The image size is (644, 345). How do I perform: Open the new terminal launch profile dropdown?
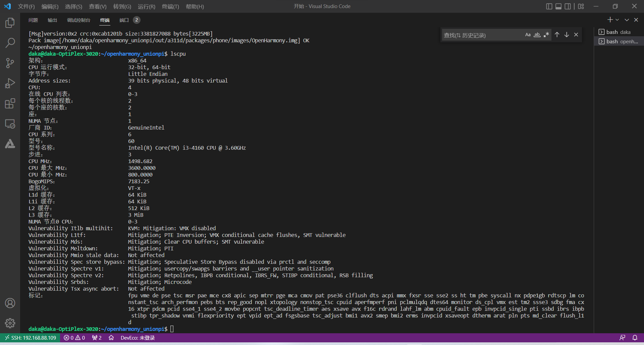pos(617,20)
